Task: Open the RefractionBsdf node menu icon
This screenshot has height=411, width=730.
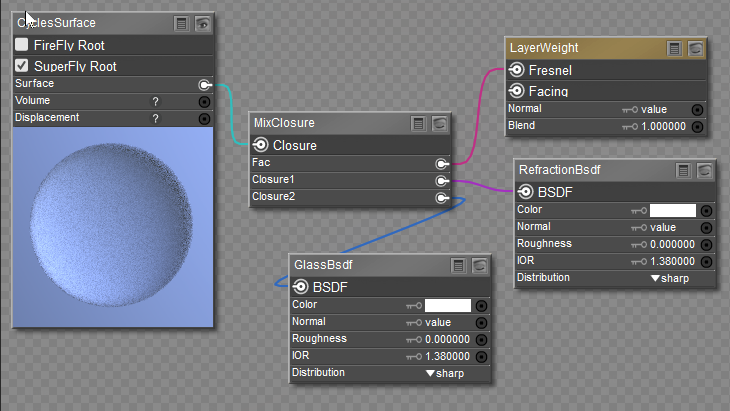Action: pyautogui.click(x=683, y=171)
